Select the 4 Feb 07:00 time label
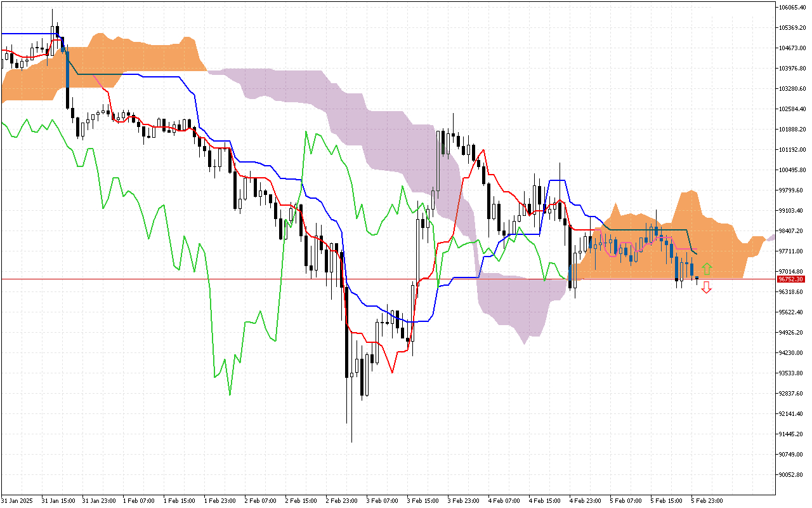Image resolution: width=812 pixels, height=508 pixels. (504, 500)
